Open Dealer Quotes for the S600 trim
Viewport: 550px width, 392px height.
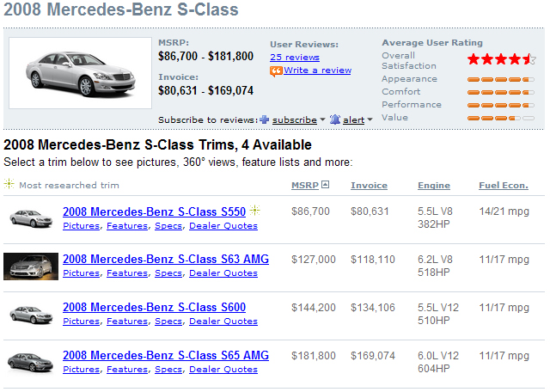click(223, 322)
